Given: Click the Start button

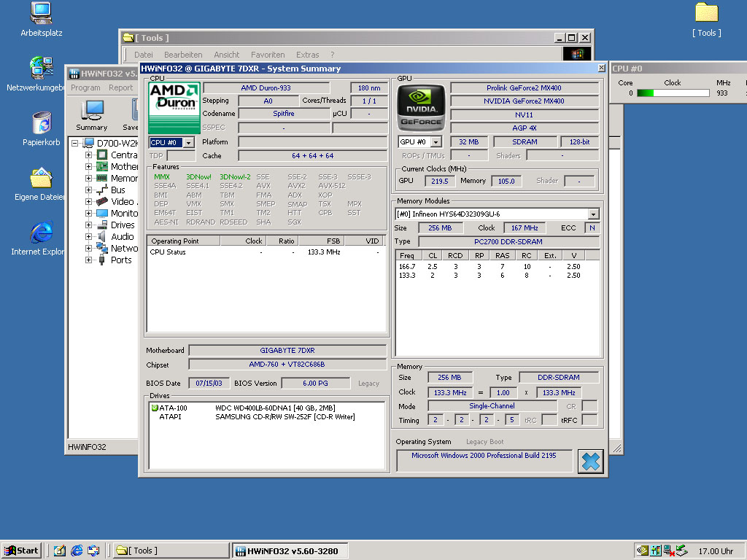Looking at the screenshot, I should point(21,551).
